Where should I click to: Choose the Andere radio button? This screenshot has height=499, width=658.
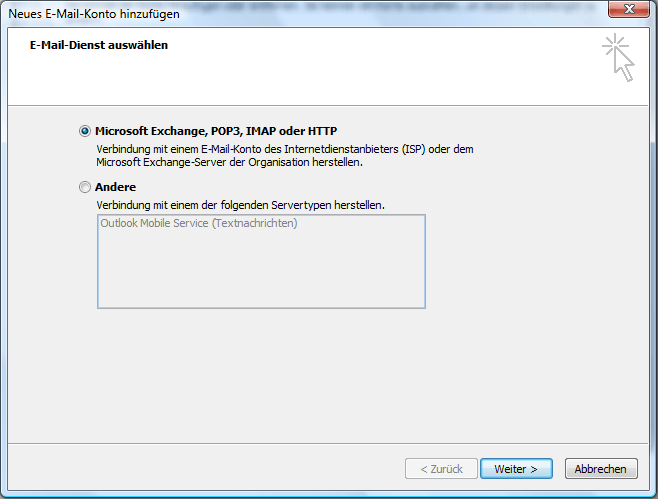tap(84, 187)
